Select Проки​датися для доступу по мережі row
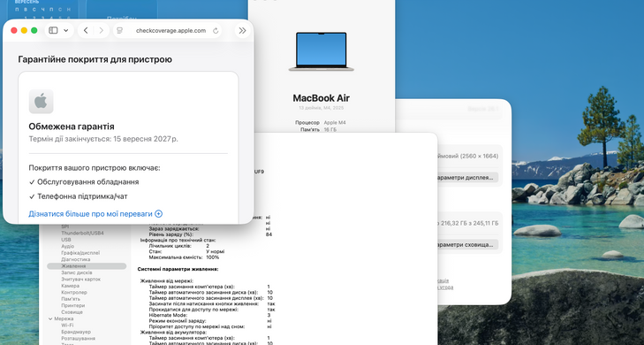 coord(212,310)
